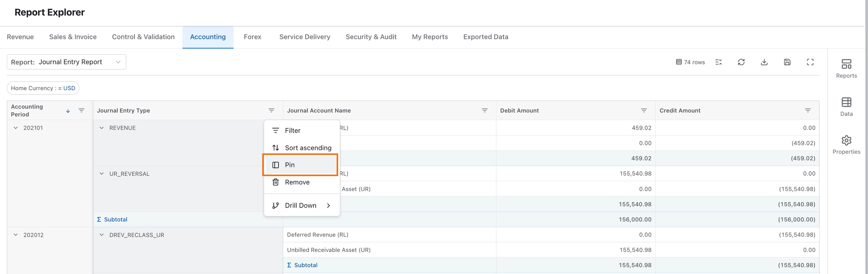Viewport: 868px width, 274px height.
Task: Choose Filter from the context menu
Action: click(302, 130)
